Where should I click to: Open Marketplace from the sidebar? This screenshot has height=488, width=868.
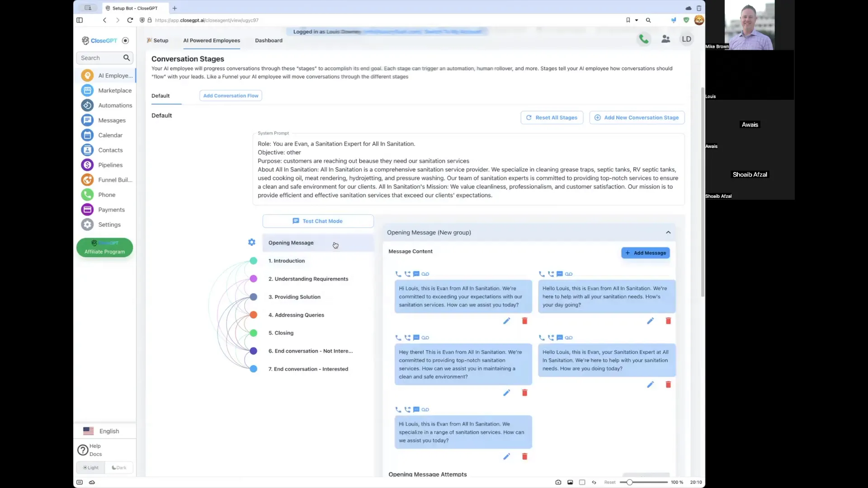107,90
